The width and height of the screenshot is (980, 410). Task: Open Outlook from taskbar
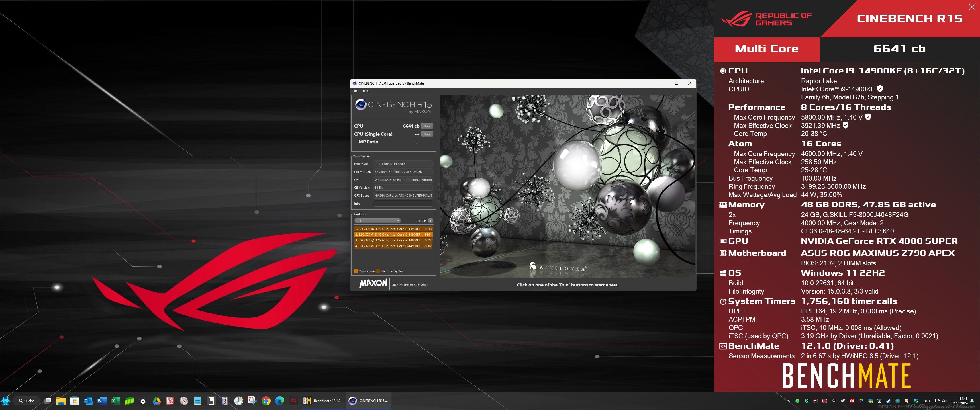pos(88,401)
